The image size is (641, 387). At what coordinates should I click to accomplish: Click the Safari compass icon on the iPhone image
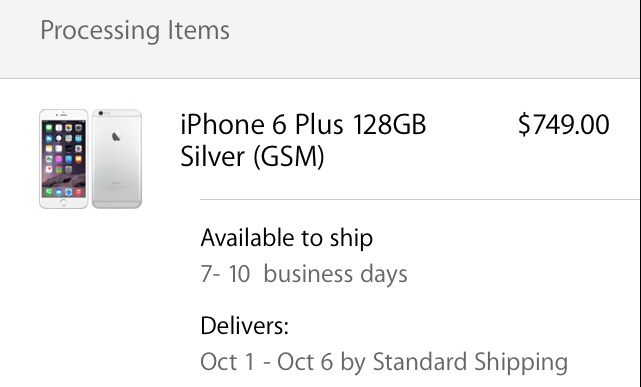pyautogui.click(x=69, y=192)
